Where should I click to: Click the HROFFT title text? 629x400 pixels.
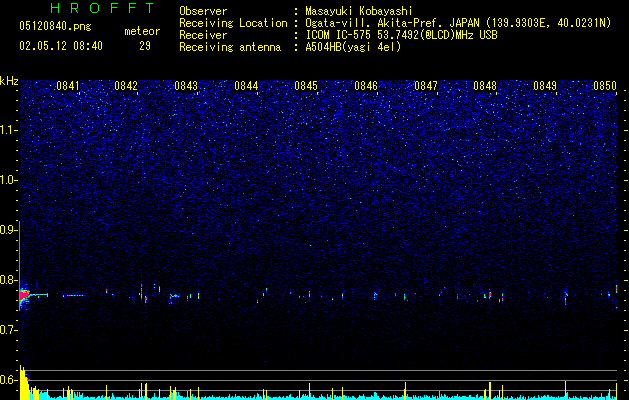click(103, 8)
